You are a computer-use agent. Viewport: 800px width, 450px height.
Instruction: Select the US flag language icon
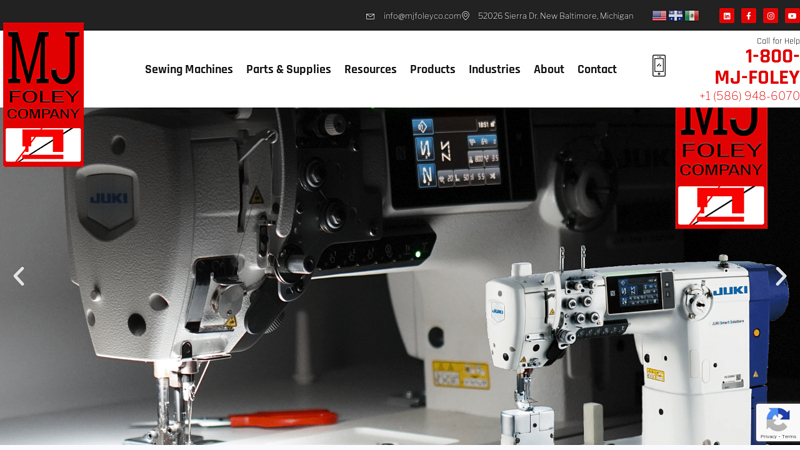659,16
